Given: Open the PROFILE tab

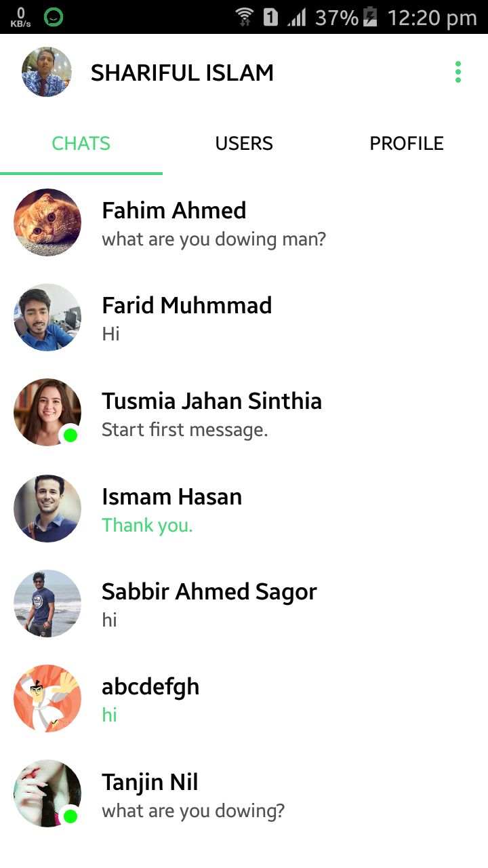Looking at the screenshot, I should click(407, 144).
